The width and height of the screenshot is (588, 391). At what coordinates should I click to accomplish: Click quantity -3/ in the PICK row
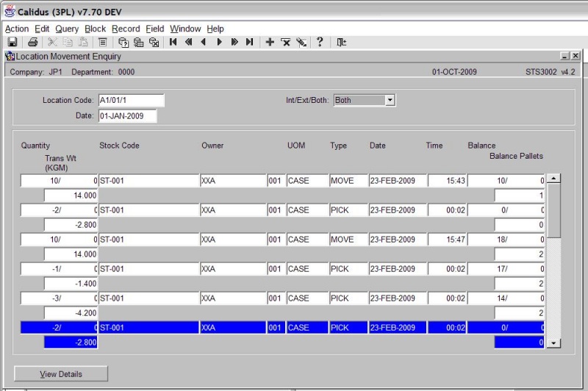coord(59,298)
